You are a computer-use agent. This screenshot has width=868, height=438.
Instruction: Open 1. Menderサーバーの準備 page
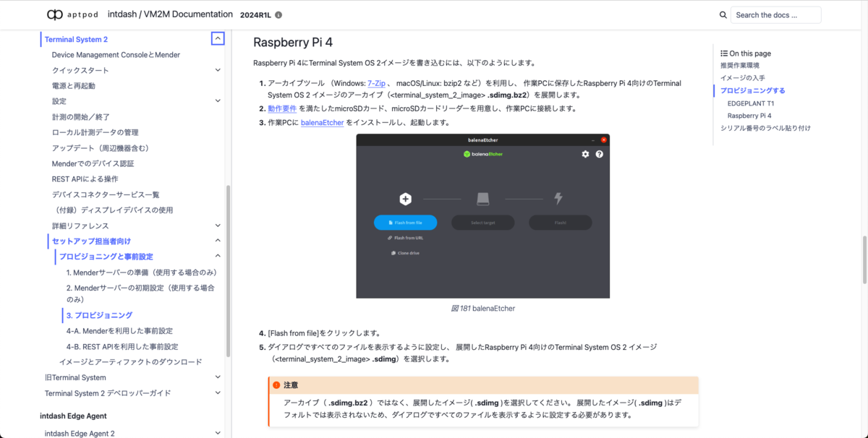(142, 272)
